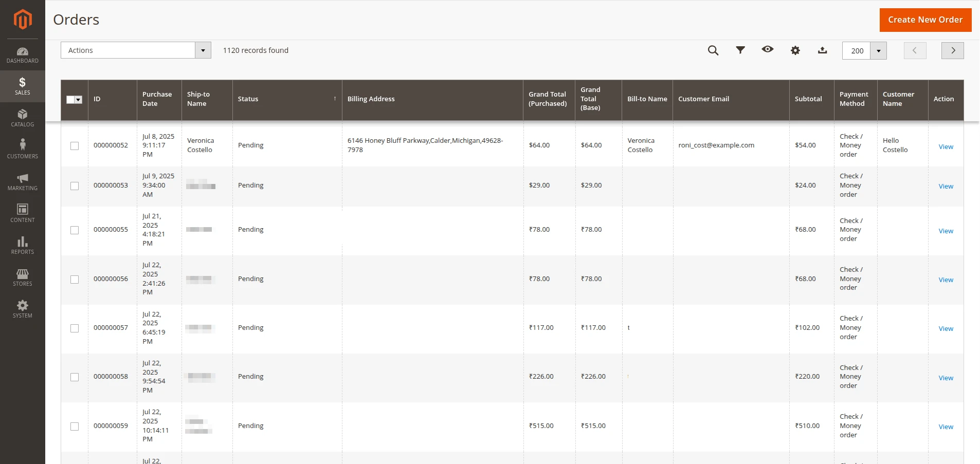
Task: Sort by Customer Email column header
Action: 731,99
